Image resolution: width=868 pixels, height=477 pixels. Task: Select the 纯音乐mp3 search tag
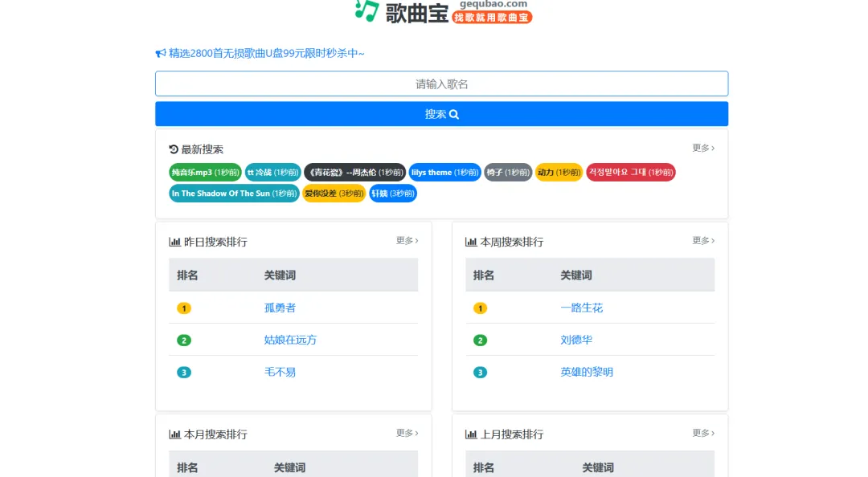[x=203, y=172]
